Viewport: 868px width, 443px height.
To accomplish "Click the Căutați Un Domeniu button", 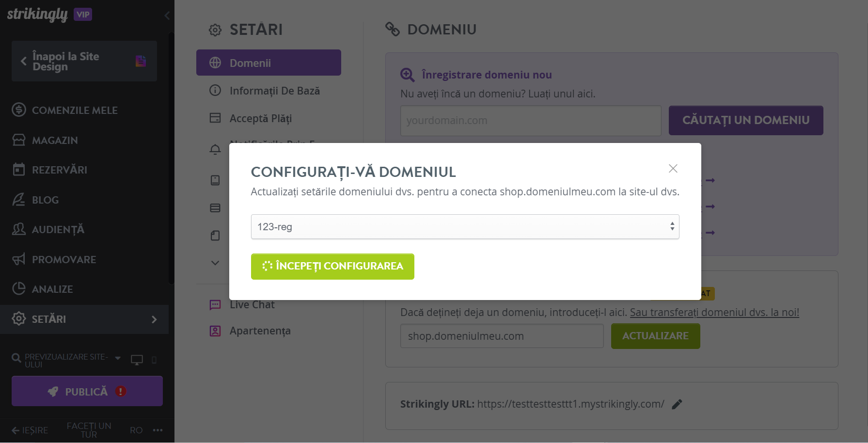I will click(746, 120).
